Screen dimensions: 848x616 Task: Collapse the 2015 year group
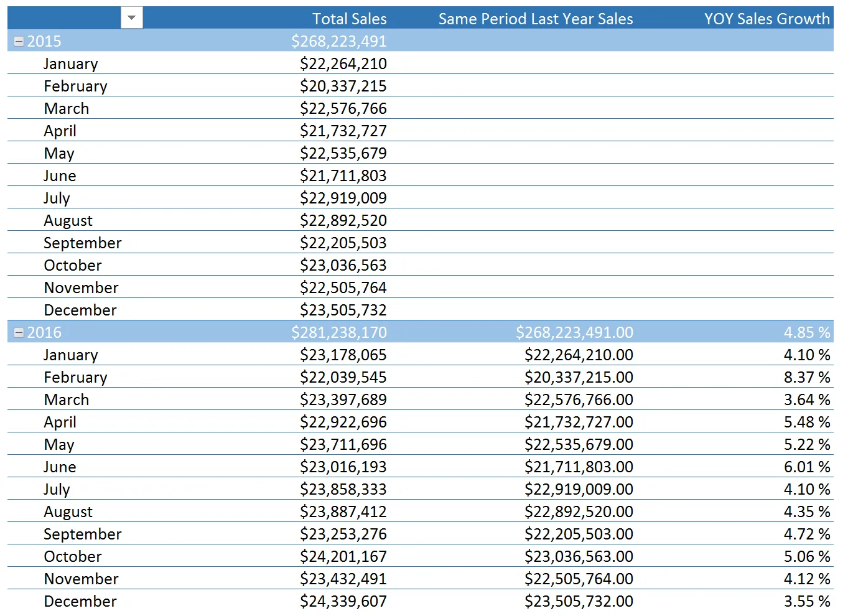(19, 42)
